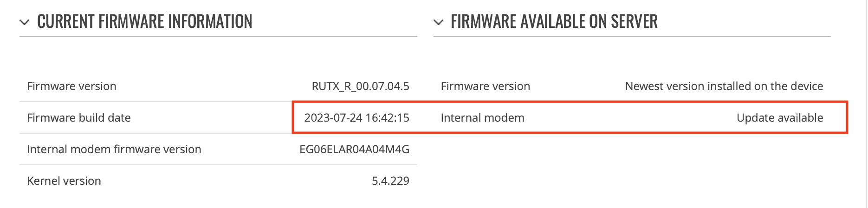This screenshot has width=868, height=208.
Task: Click Newest version installed on the device
Action: [x=724, y=86]
